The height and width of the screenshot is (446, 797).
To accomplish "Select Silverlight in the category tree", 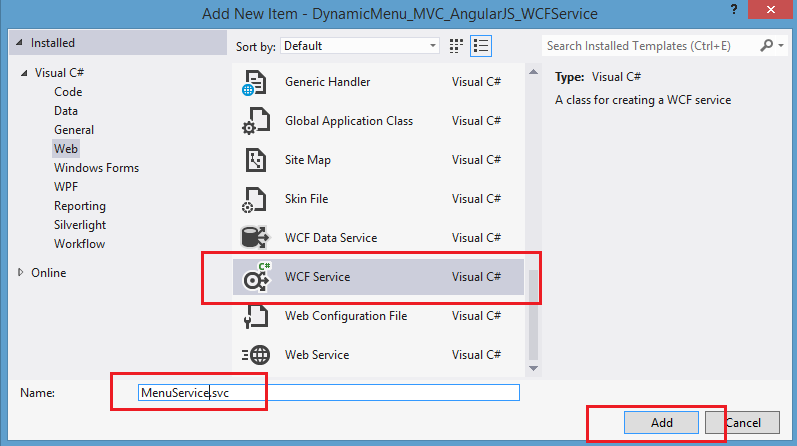I will (x=80, y=225).
